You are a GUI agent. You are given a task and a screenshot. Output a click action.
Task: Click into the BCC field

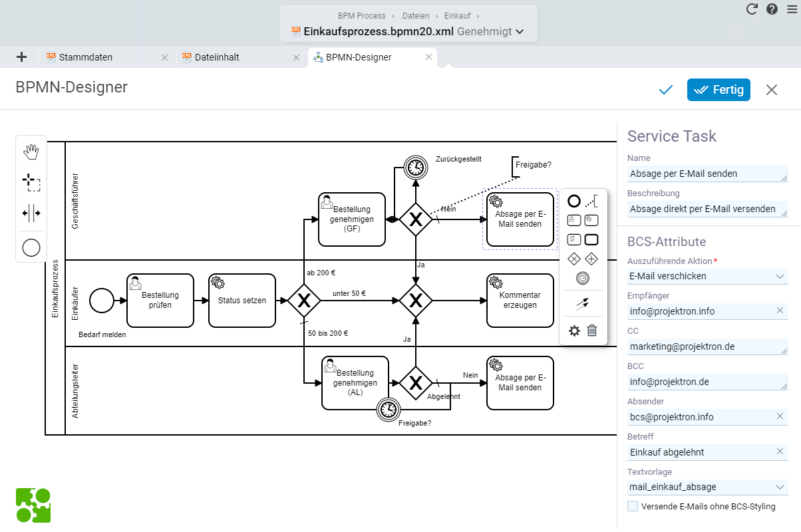coord(708,382)
